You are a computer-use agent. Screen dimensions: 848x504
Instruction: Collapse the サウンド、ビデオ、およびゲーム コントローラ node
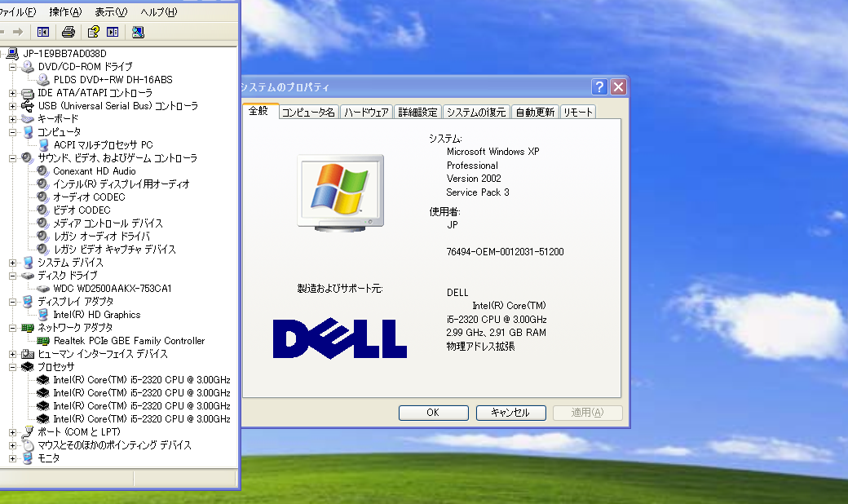tap(12, 158)
